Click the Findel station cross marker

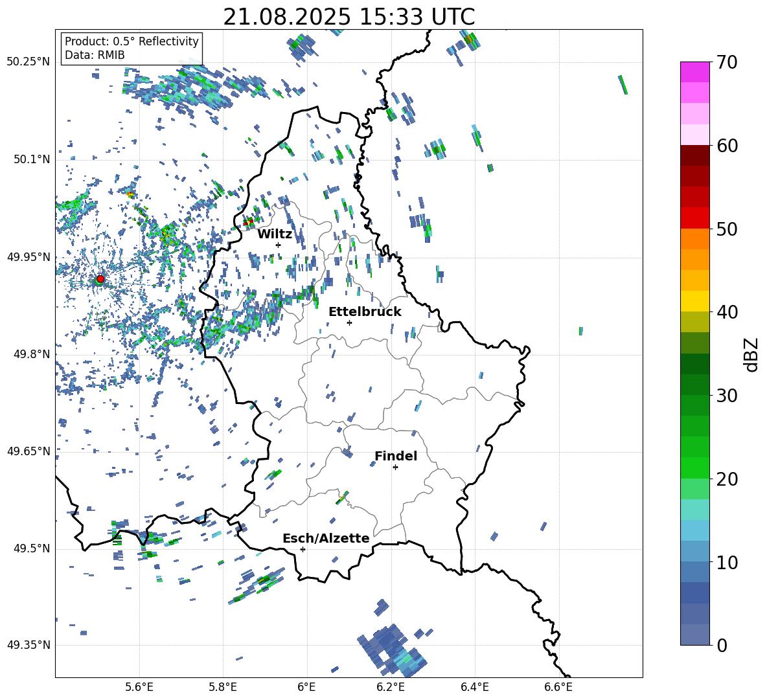[395, 468]
